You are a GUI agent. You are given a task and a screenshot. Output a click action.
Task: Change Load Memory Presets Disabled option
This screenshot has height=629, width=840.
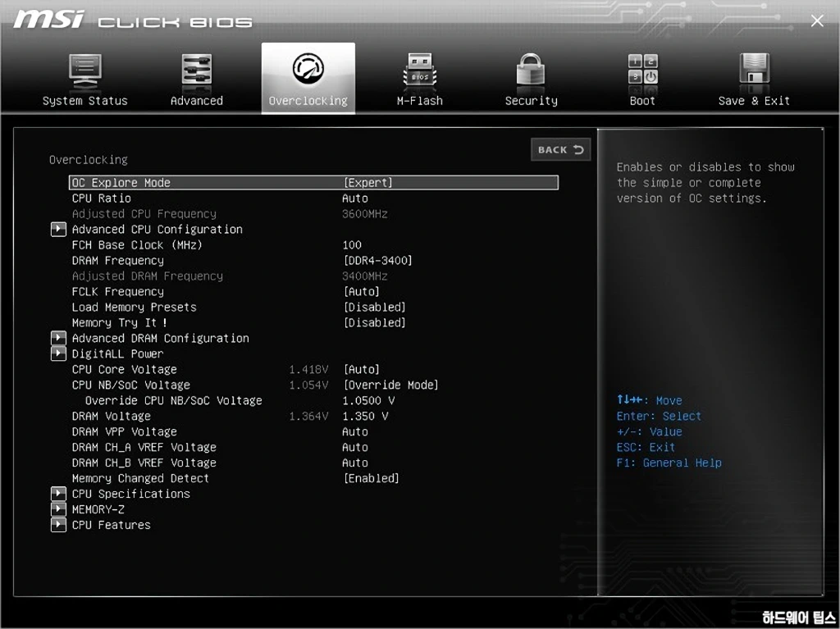374,307
